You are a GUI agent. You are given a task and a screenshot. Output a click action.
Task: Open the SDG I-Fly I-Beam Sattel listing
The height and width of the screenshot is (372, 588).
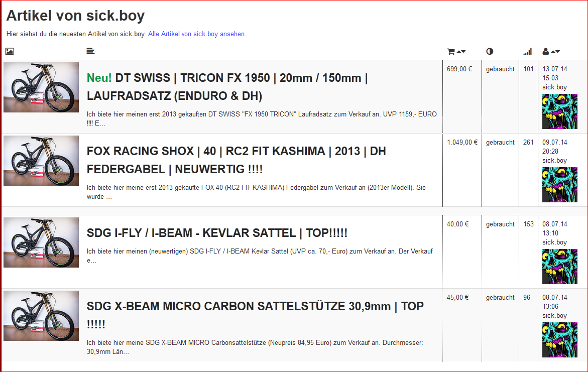pos(217,233)
